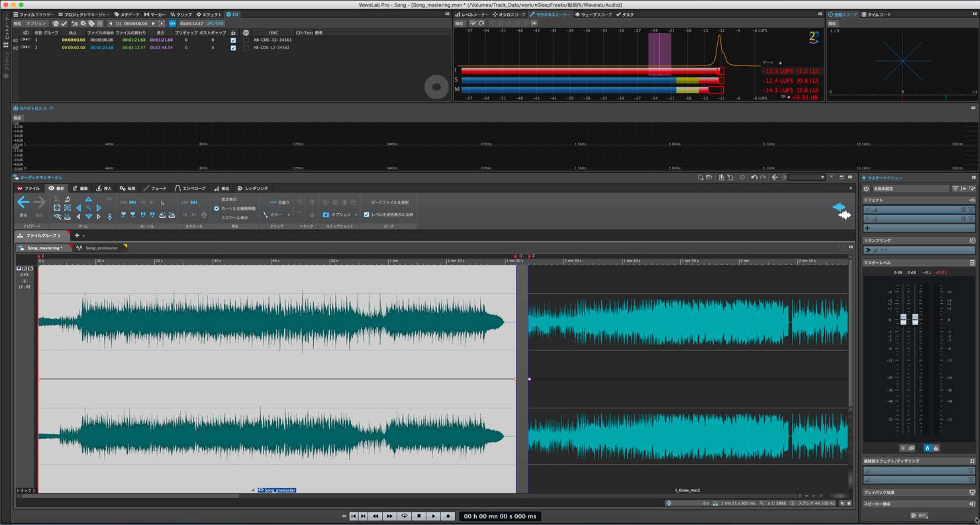The width and height of the screenshot is (980, 525).
Task: Click the stop button in transport bar
Action: [x=418, y=516]
